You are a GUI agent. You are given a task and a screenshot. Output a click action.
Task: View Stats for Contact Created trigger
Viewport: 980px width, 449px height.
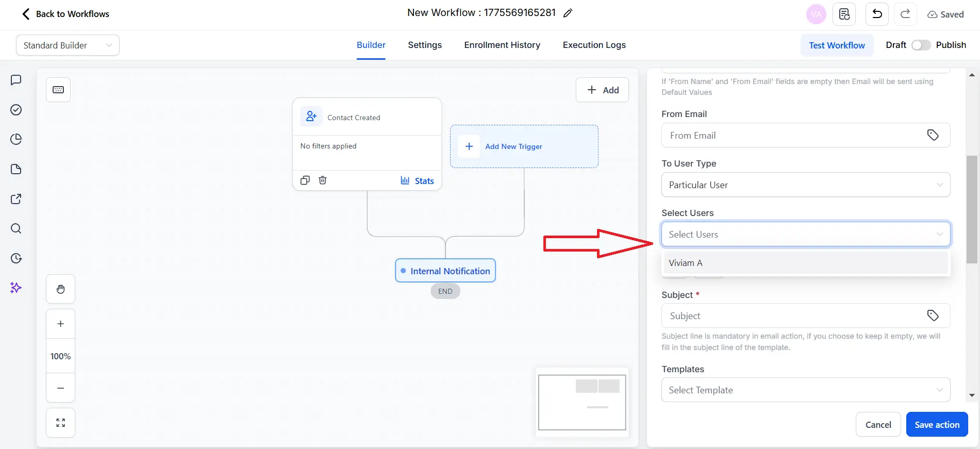pyautogui.click(x=417, y=181)
